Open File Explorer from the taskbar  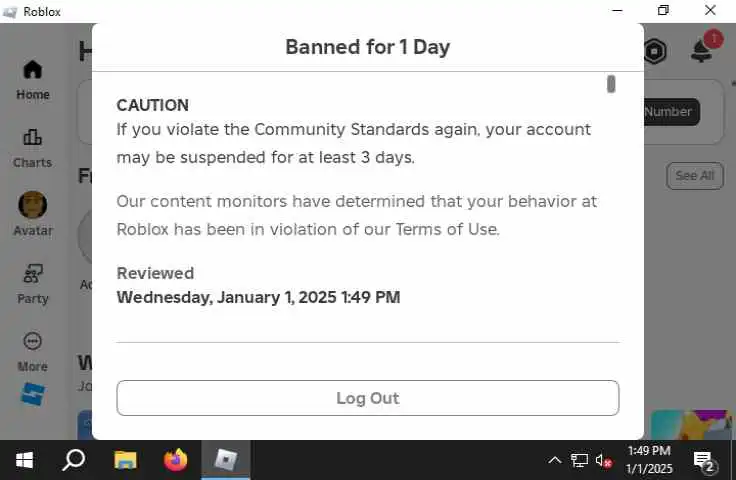point(125,460)
